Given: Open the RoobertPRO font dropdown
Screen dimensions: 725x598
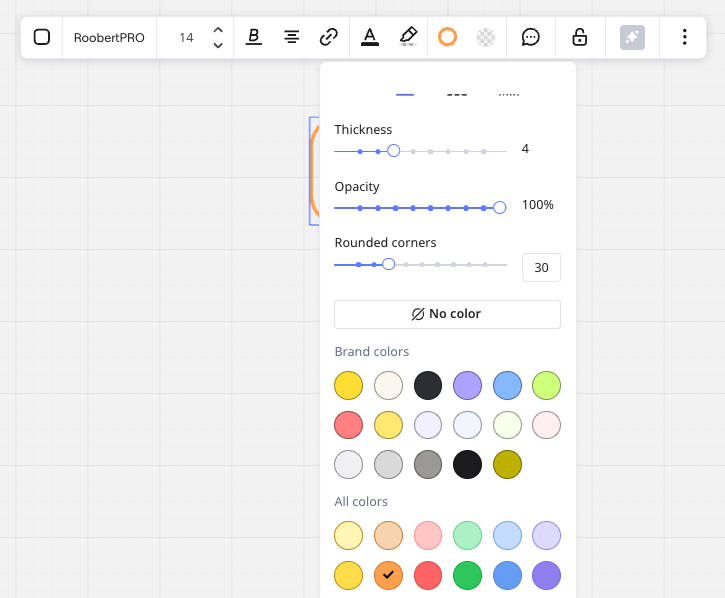Looking at the screenshot, I should tap(109, 37).
